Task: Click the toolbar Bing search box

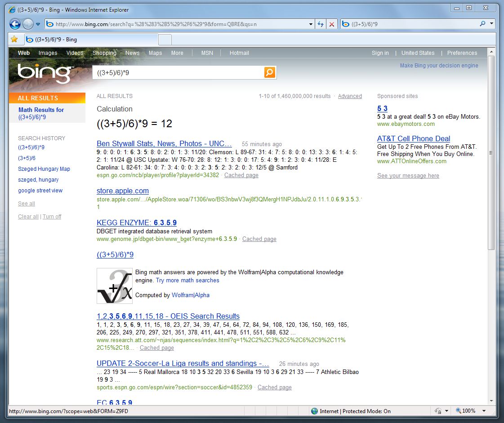Action: tap(413, 24)
